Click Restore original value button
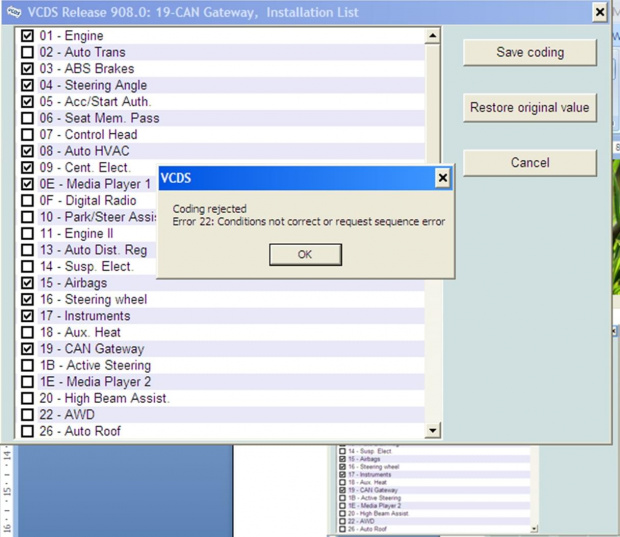This screenshot has width=620, height=537. (530, 108)
